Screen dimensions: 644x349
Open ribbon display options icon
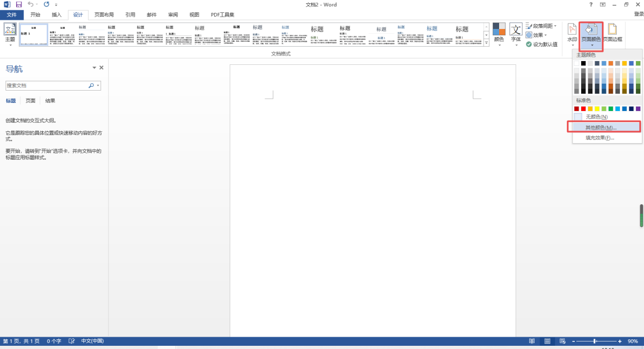(x=602, y=4)
